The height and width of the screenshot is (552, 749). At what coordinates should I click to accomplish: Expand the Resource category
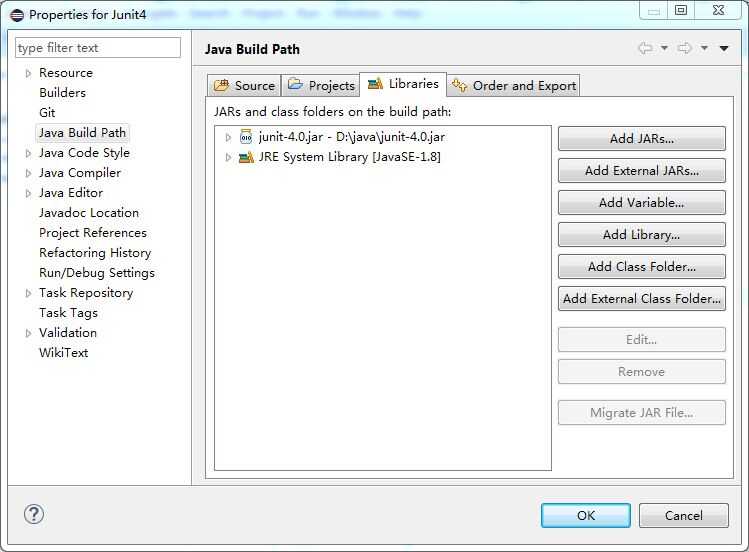click(x=28, y=73)
